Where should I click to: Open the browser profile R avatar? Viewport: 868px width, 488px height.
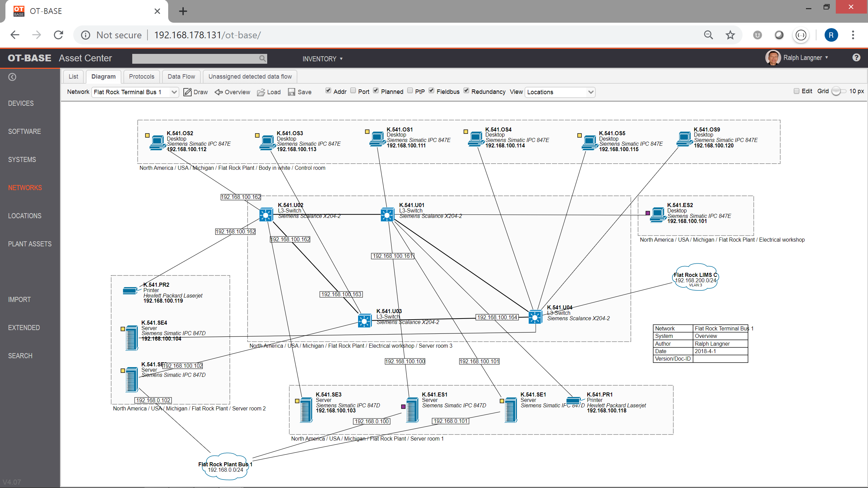pos(831,35)
